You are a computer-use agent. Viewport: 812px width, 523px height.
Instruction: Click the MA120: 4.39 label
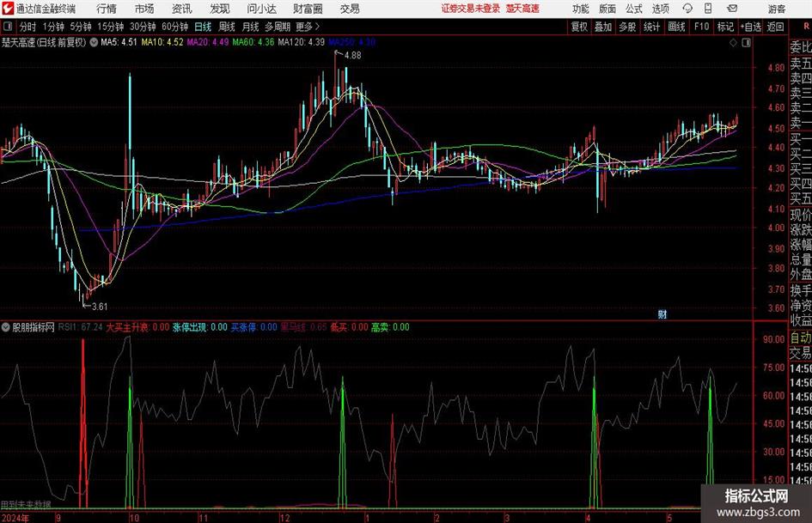point(302,42)
